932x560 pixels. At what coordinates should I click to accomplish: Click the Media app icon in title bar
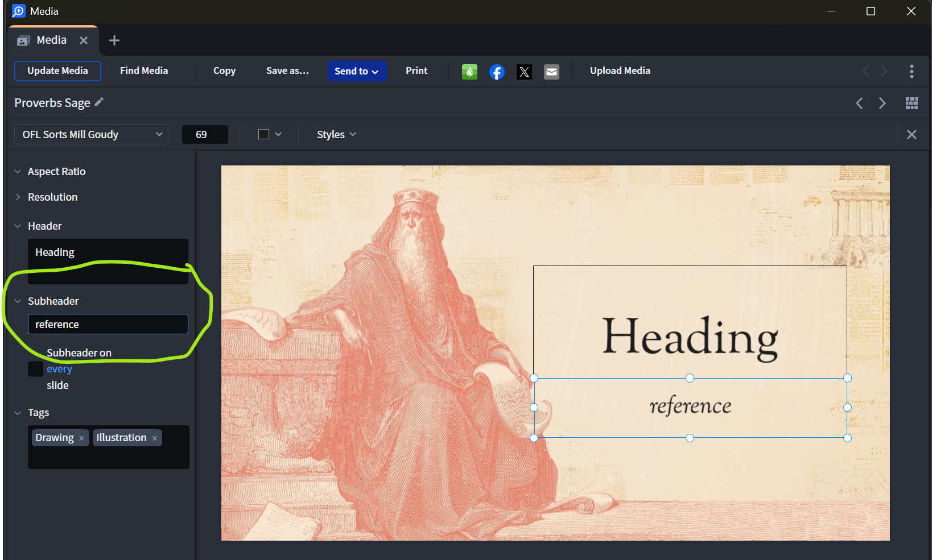[19, 11]
